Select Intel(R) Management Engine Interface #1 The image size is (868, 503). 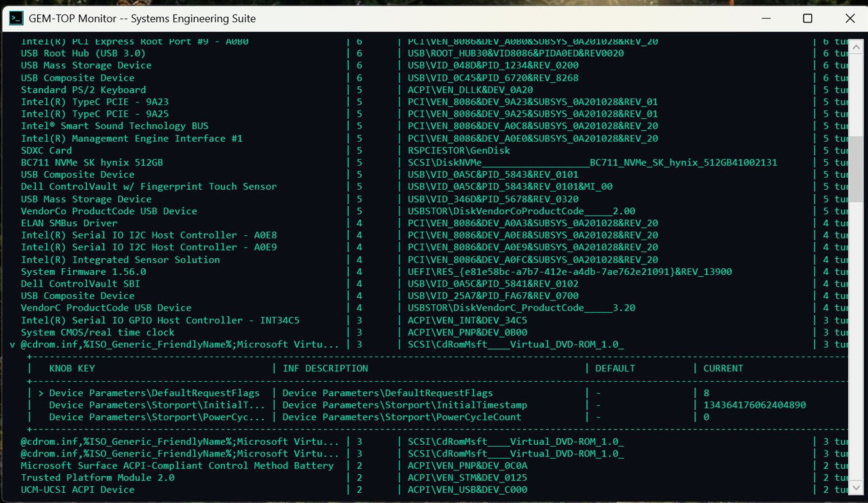click(132, 139)
